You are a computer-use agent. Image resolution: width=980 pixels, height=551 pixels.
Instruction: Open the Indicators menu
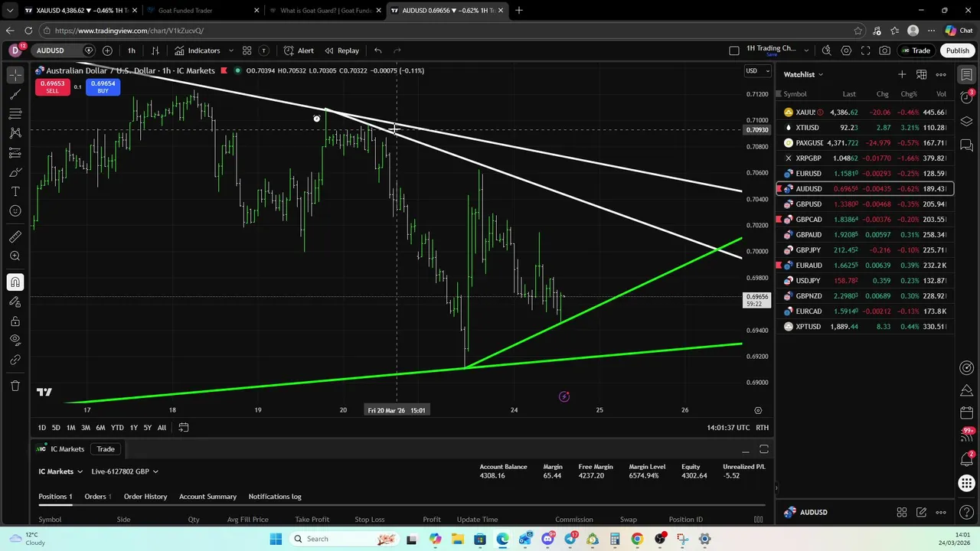197,51
